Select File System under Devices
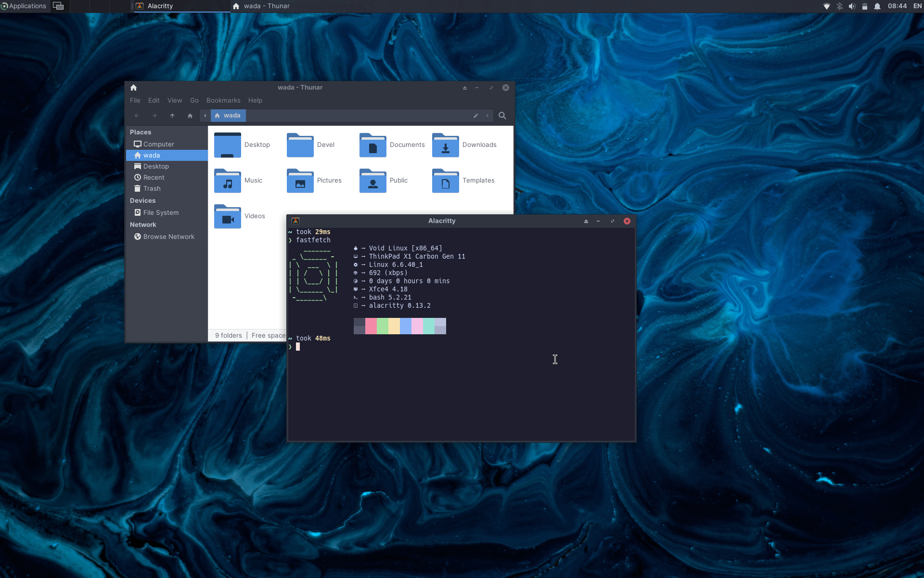Viewport: 924px width, 578px height. coord(167,212)
